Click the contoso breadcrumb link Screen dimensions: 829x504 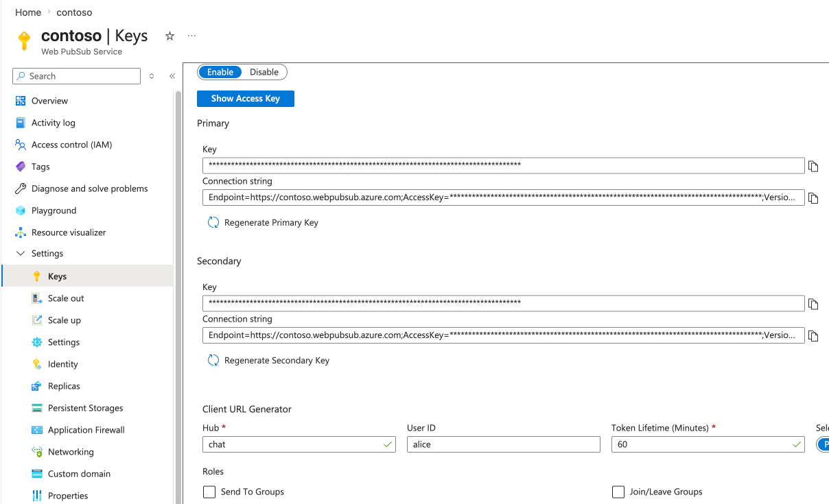(74, 12)
